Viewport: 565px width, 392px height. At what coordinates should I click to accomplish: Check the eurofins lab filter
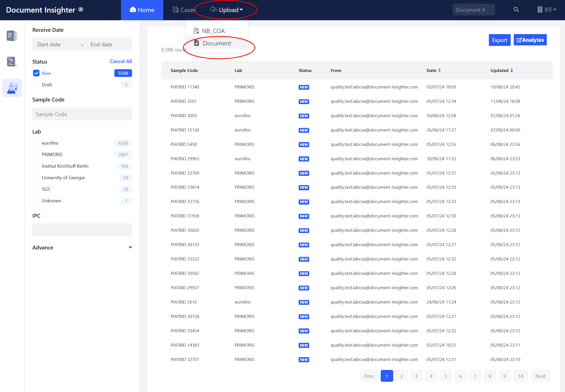click(36, 143)
